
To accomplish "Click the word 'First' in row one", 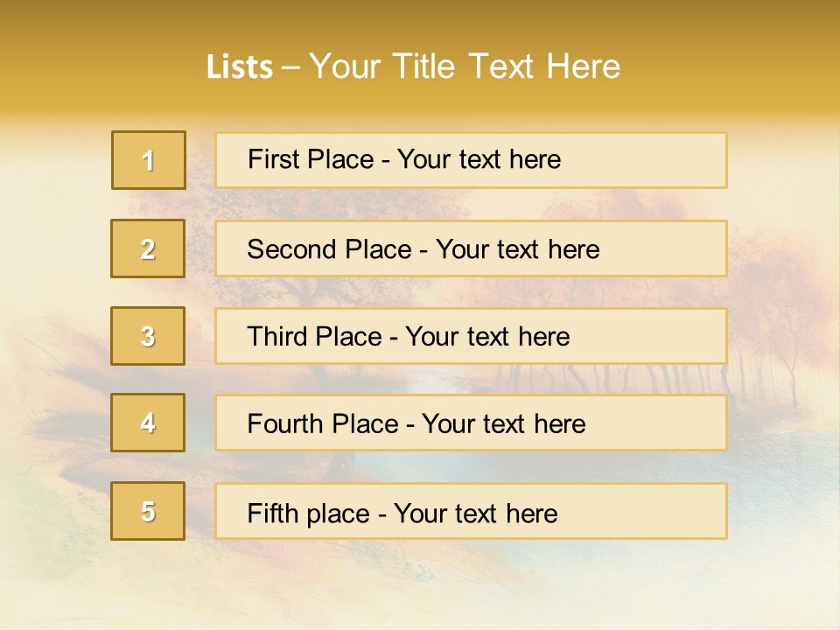I will click(x=273, y=159).
